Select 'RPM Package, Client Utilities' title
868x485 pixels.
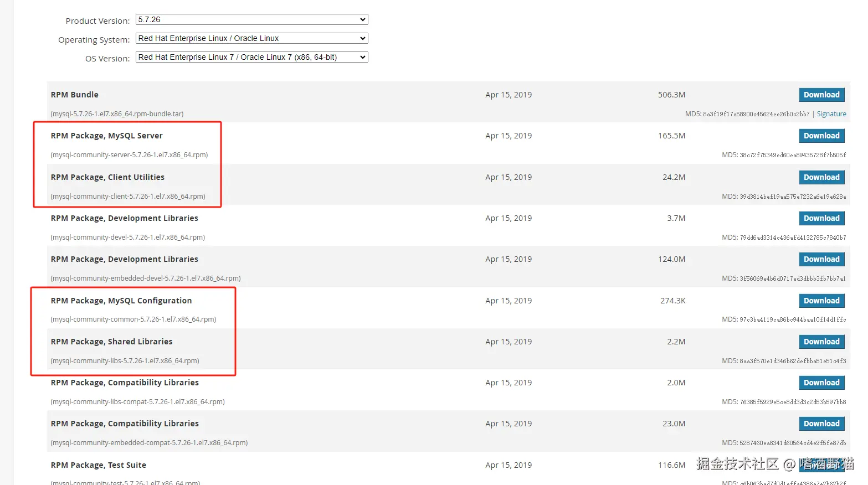(107, 177)
